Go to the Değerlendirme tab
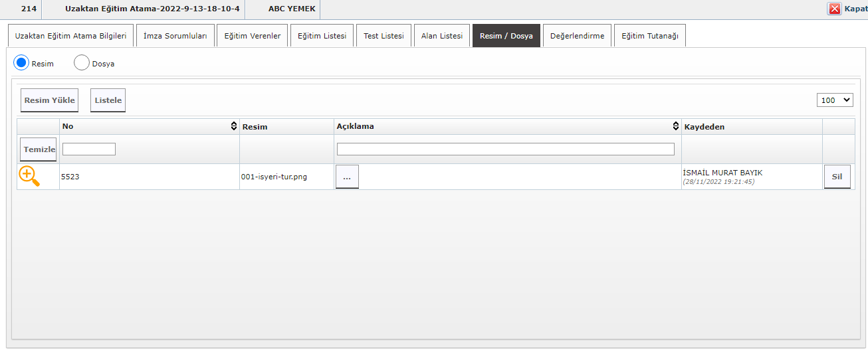This screenshot has height=358, width=868. click(x=577, y=36)
